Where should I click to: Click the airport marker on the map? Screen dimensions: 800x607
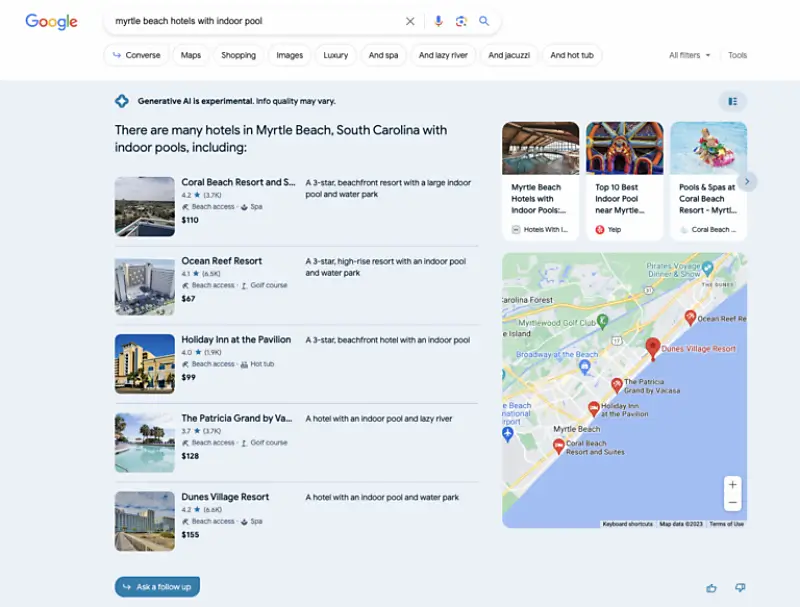[x=507, y=434]
